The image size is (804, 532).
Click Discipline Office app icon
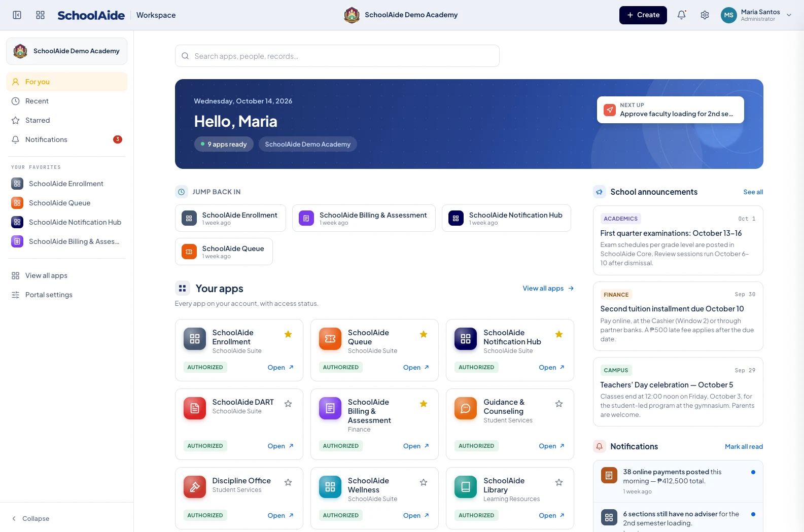(195, 487)
